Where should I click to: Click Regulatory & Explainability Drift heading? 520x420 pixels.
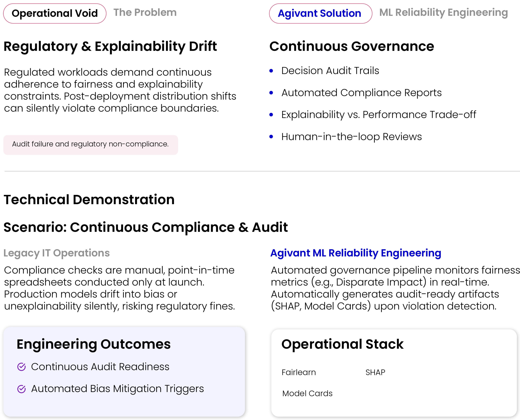(110, 46)
